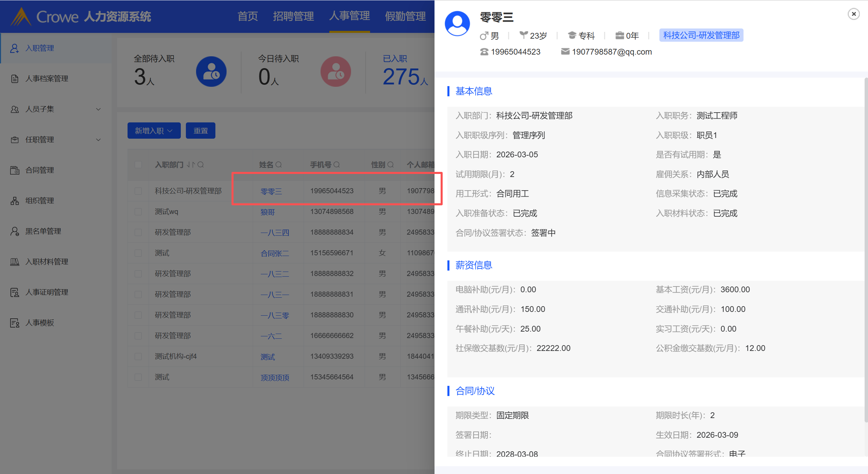Click the 组织管理 hierarchy icon
Image resolution: width=868 pixels, height=474 pixels.
15,201
